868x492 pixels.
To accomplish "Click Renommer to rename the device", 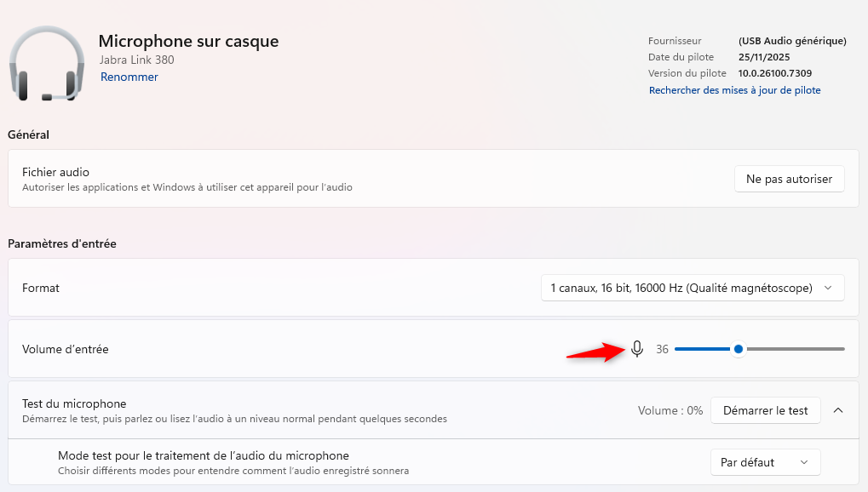I will (x=129, y=77).
